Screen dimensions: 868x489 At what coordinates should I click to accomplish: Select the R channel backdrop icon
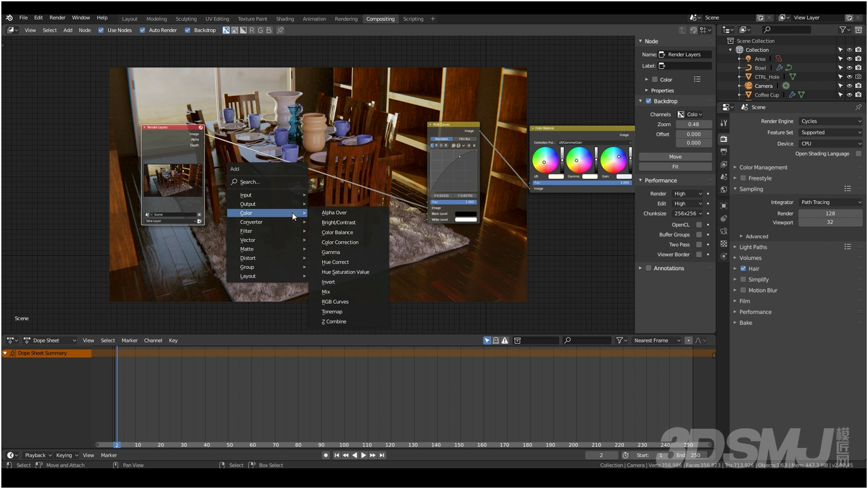(x=252, y=30)
